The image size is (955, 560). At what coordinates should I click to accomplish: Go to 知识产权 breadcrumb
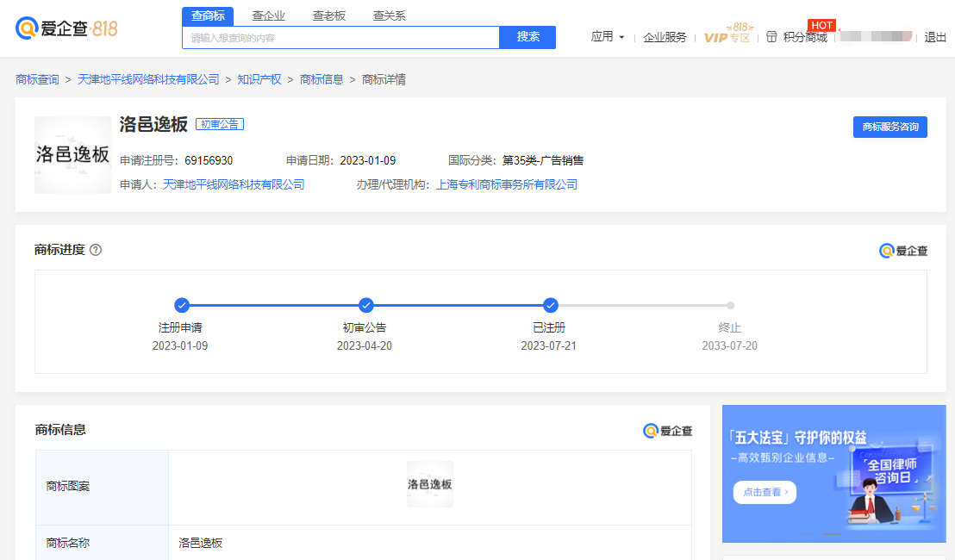pyautogui.click(x=259, y=80)
